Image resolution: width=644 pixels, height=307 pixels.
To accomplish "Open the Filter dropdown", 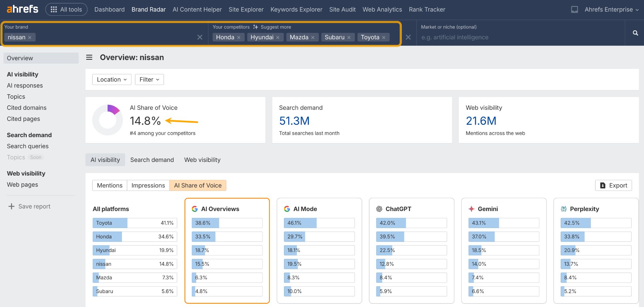I will [x=149, y=79].
